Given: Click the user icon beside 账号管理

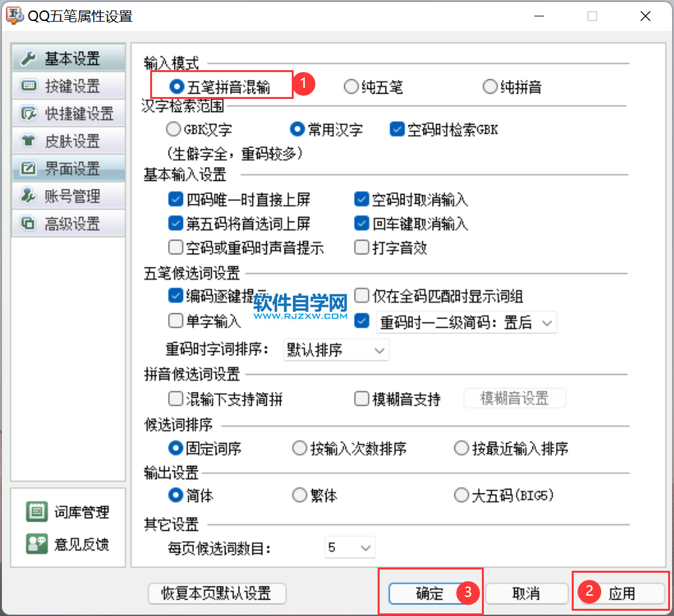Looking at the screenshot, I should (x=28, y=196).
